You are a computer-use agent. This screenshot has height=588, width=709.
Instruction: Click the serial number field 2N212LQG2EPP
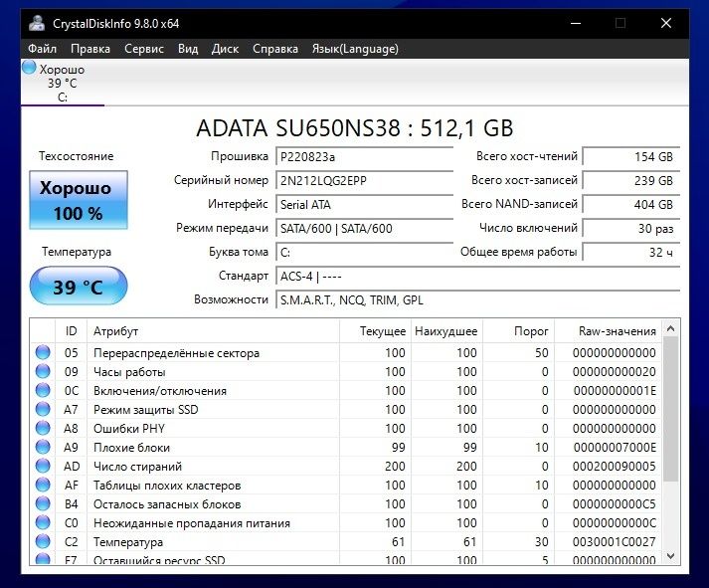click(x=365, y=180)
